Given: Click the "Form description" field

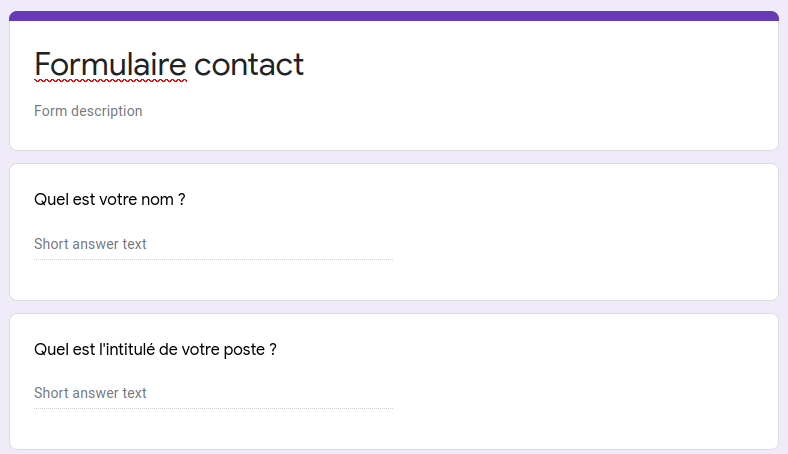Looking at the screenshot, I should point(88,111).
